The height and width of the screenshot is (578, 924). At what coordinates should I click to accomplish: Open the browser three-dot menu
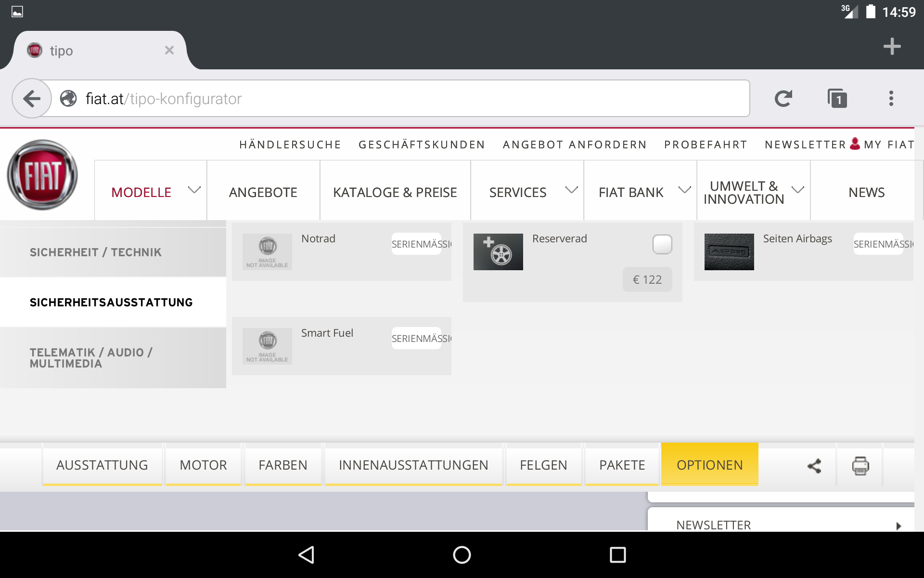(891, 99)
